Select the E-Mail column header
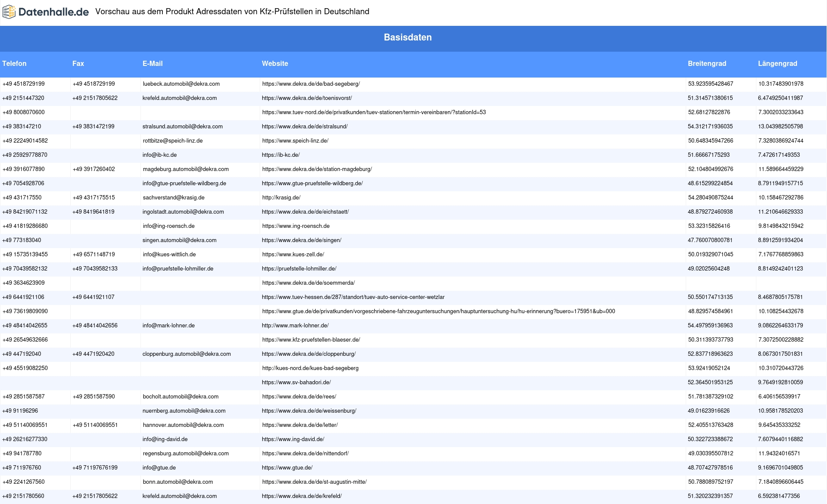Screen dimensions: 827x504 pos(152,64)
